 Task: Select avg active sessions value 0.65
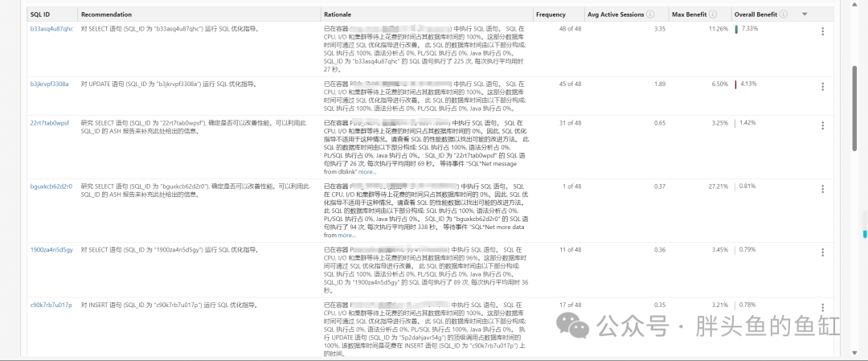pos(660,123)
